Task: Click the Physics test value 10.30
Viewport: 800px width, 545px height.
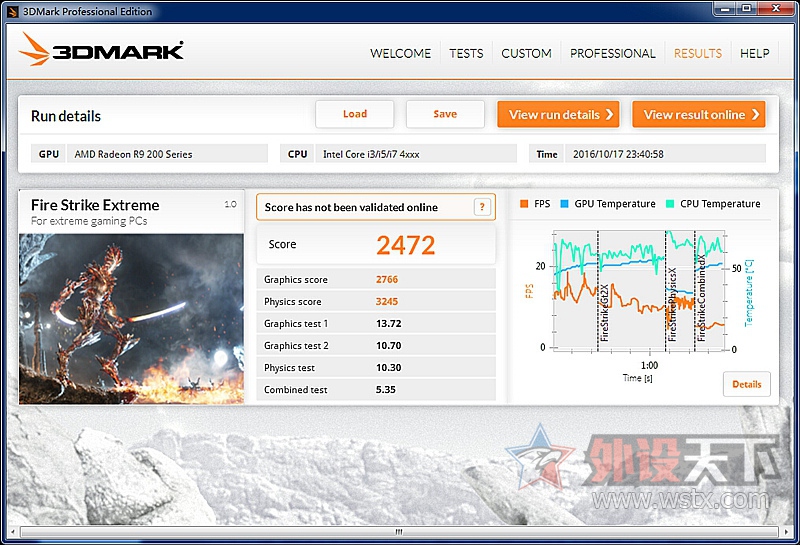Action: (x=389, y=367)
